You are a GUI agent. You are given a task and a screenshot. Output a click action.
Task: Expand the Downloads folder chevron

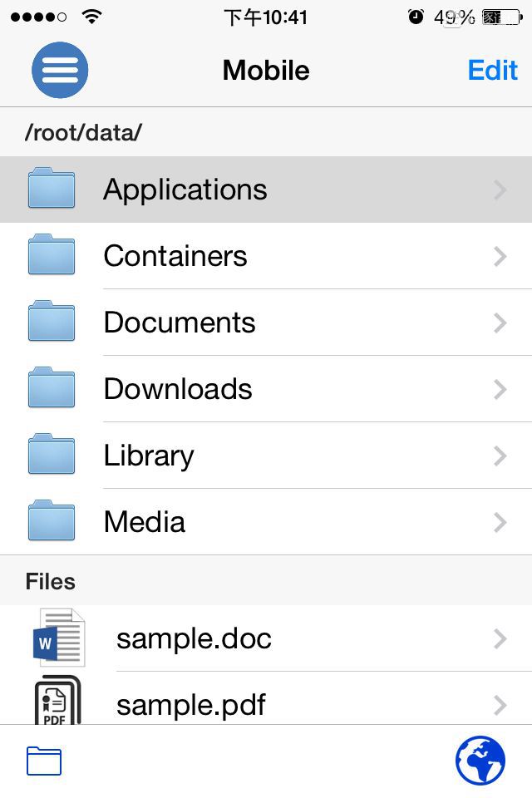[500, 389]
